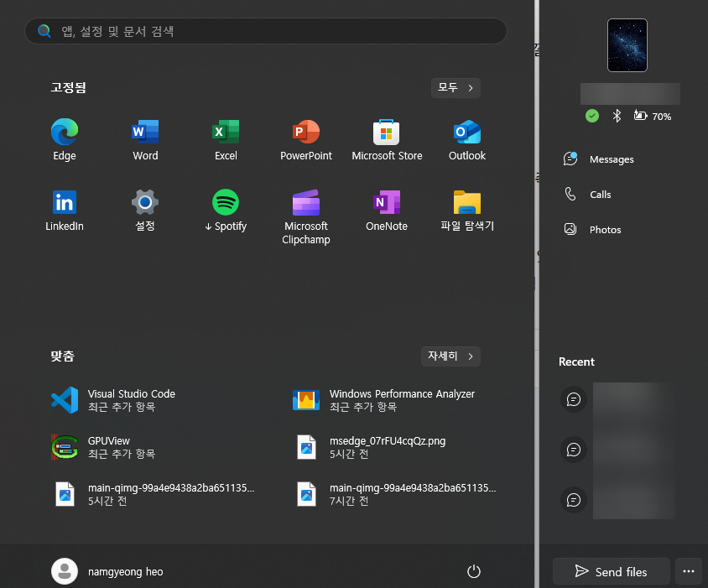Click the phone battery 70% indicator

(x=653, y=116)
